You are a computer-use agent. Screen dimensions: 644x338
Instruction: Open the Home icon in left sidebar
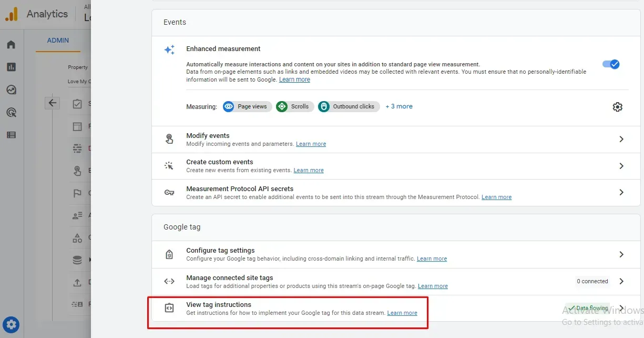[11, 45]
